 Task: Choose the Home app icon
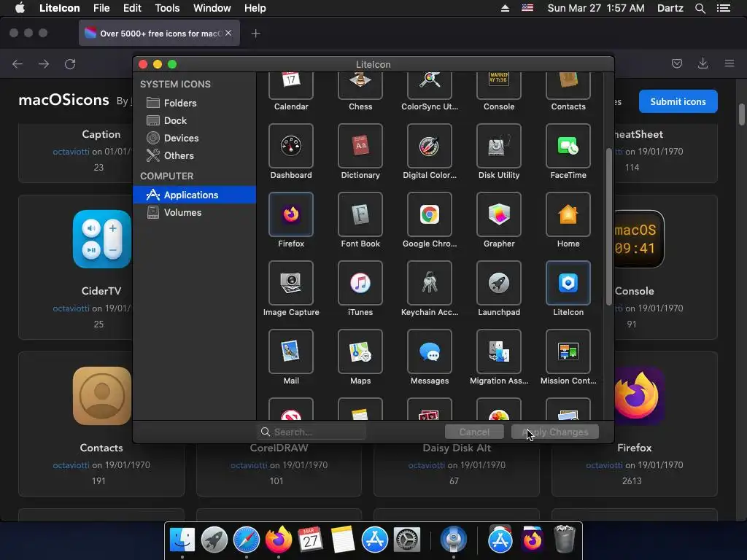pos(568,214)
